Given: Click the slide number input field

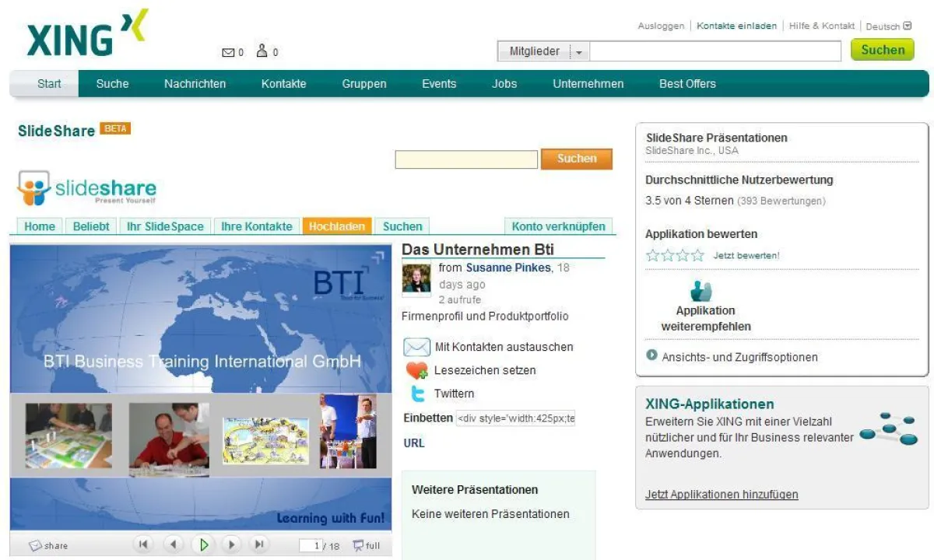Looking at the screenshot, I should click(311, 545).
